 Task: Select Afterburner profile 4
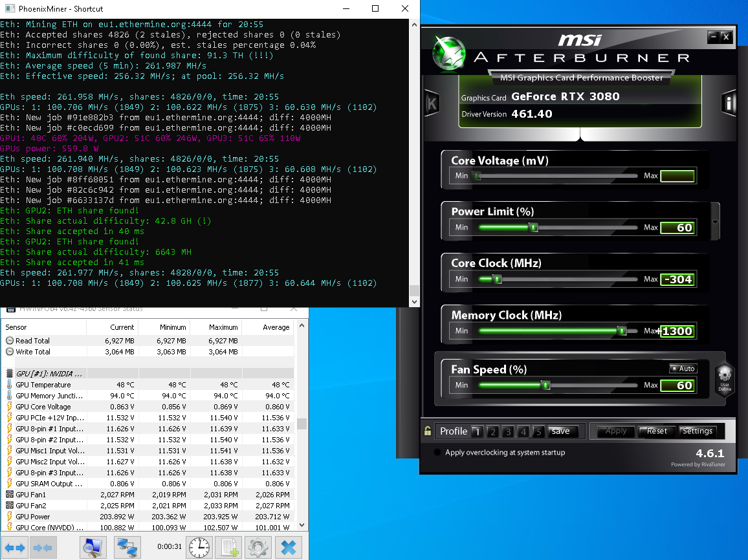pyautogui.click(x=523, y=431)
